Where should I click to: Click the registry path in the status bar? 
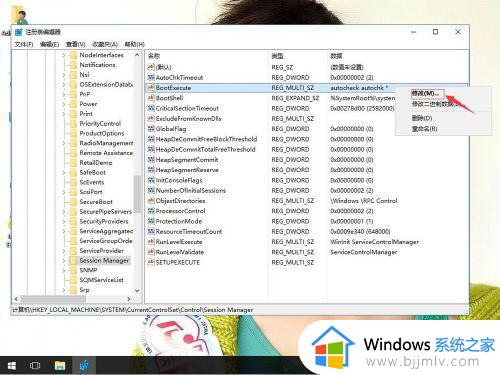tap(132, 310)
